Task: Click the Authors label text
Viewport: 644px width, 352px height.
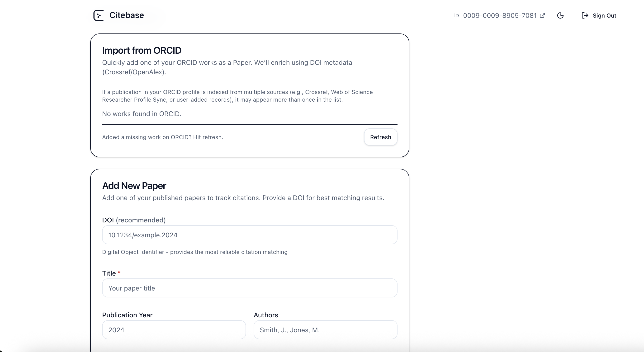Action: tap(266, 315)
